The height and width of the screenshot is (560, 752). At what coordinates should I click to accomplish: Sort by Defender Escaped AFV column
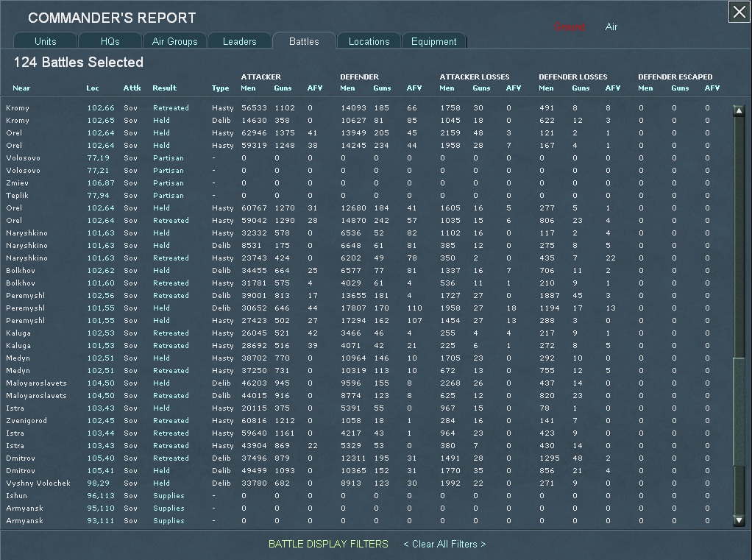(x=712, y=88)
